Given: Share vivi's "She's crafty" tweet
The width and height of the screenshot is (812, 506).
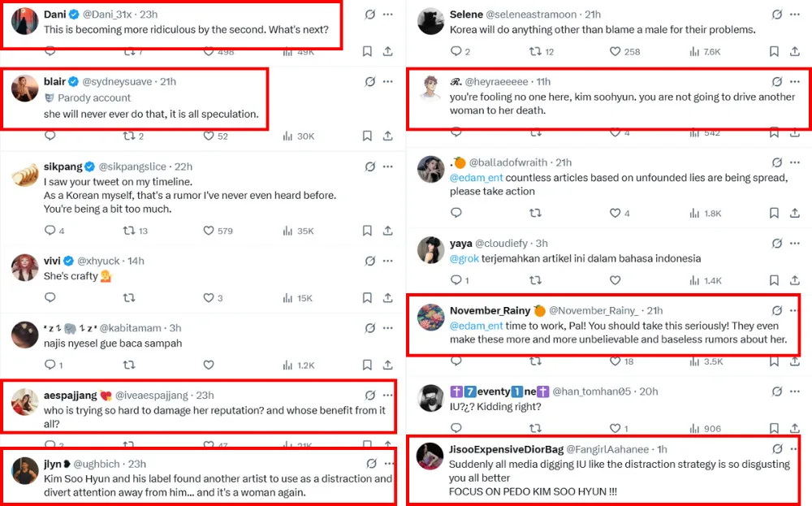Looking at the screenshot, I should coord(387,298).
